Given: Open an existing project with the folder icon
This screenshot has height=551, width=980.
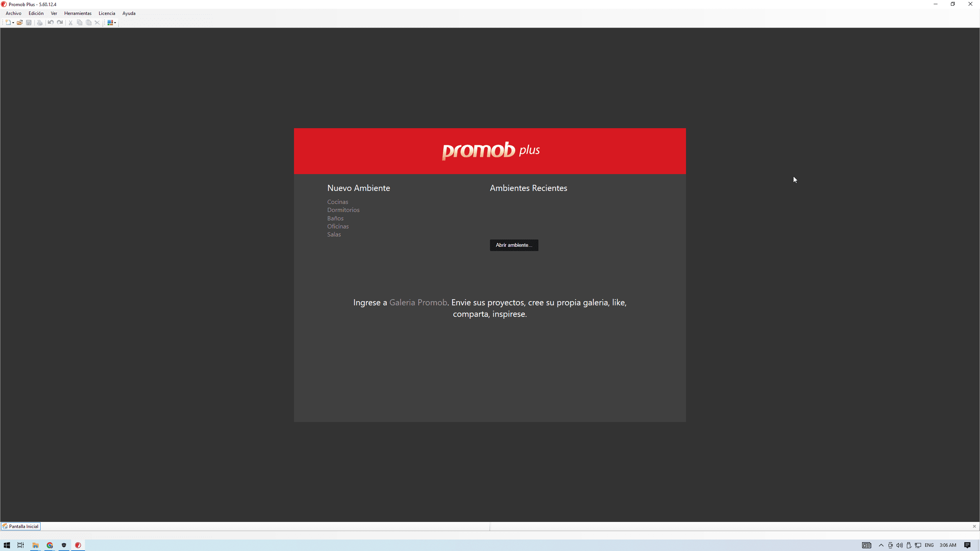Looking at the screenshot, I should [x=20, y=23].
